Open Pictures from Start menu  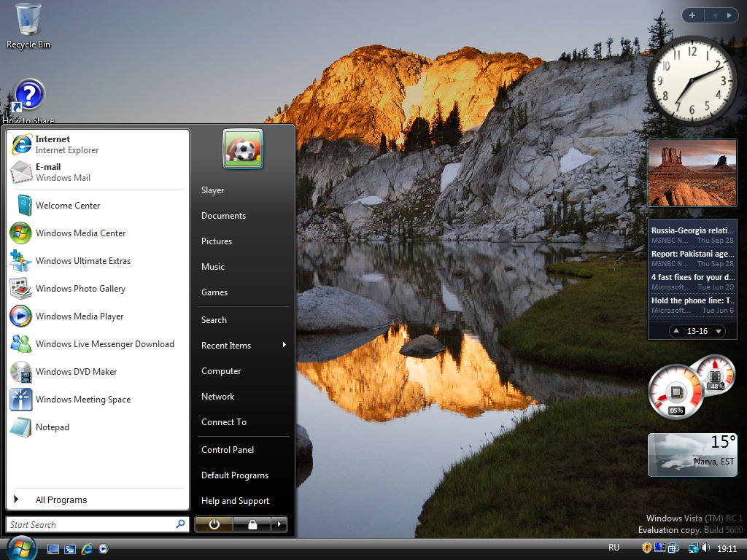click(x=244, y=241)
